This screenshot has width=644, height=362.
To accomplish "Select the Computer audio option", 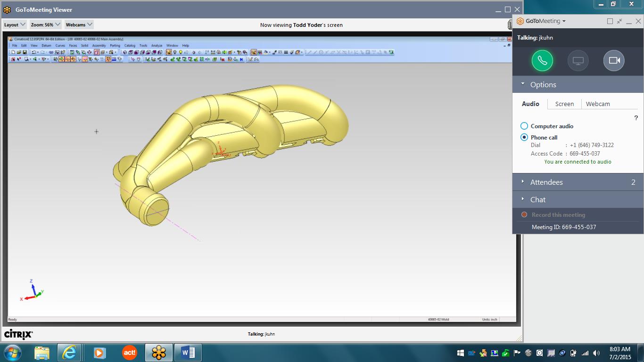I will pos(524,126).
